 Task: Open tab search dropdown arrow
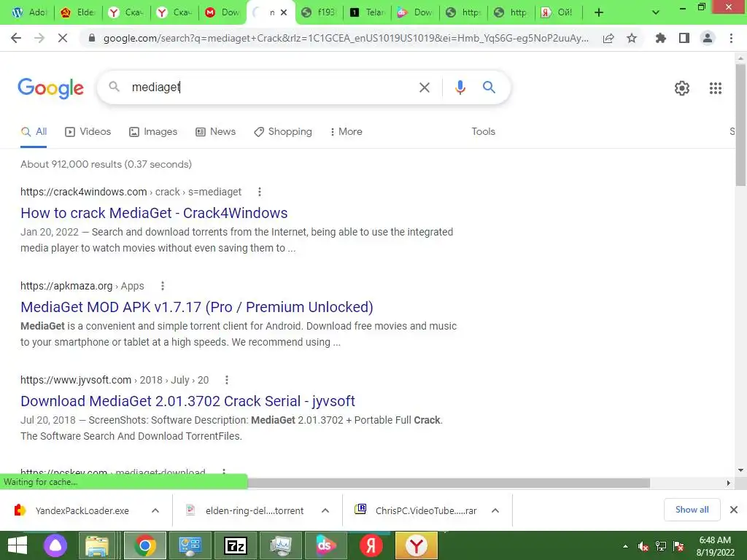(x=656, y=12)
